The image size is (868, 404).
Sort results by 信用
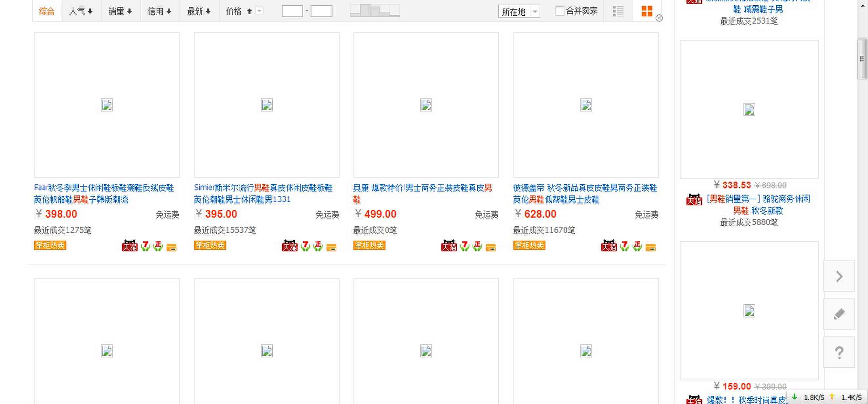(160, 11)
